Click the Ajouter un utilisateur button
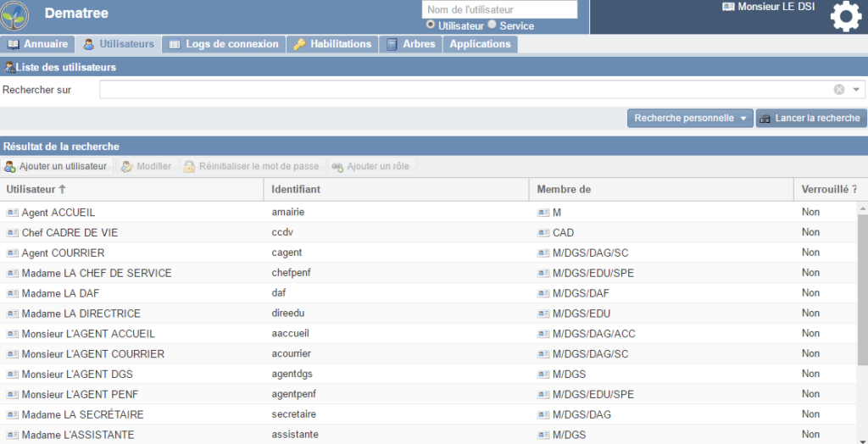 [56, 166]
